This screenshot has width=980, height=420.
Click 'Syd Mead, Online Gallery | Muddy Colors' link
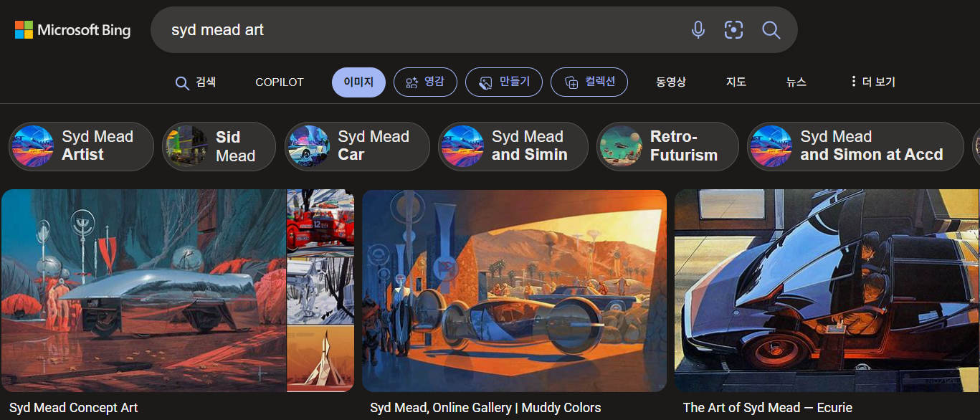485,408
